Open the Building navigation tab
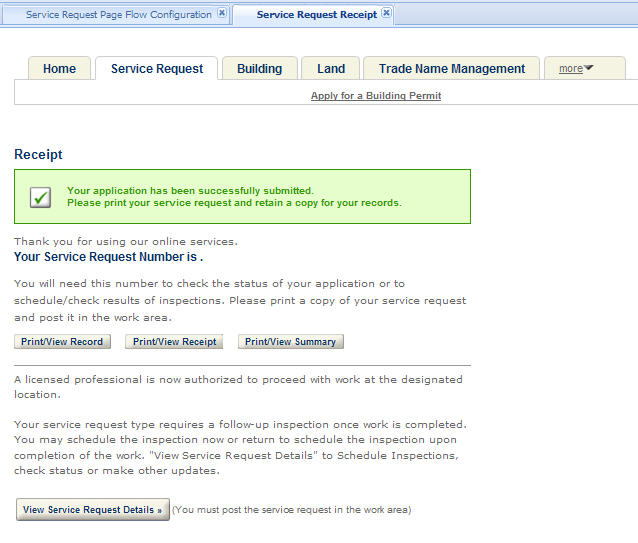The height and width of the screenshot is (543, 638). (x=259, y=69)
